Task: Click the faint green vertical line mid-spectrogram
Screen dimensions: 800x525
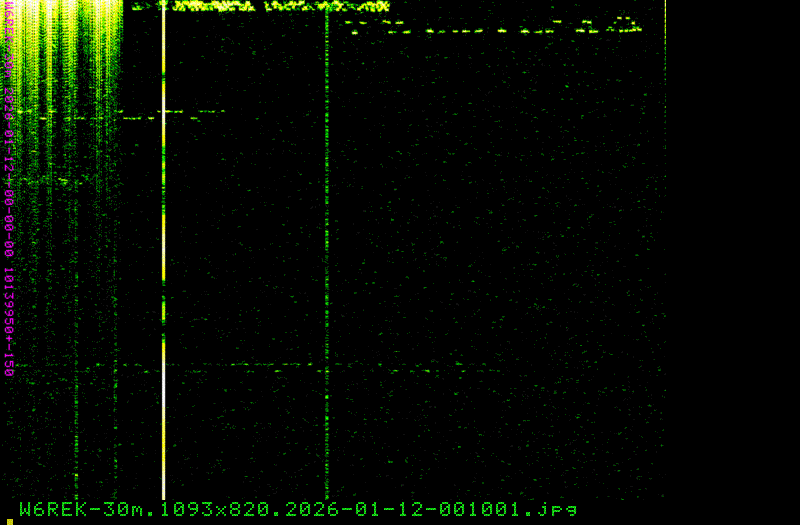Action: 327,250
